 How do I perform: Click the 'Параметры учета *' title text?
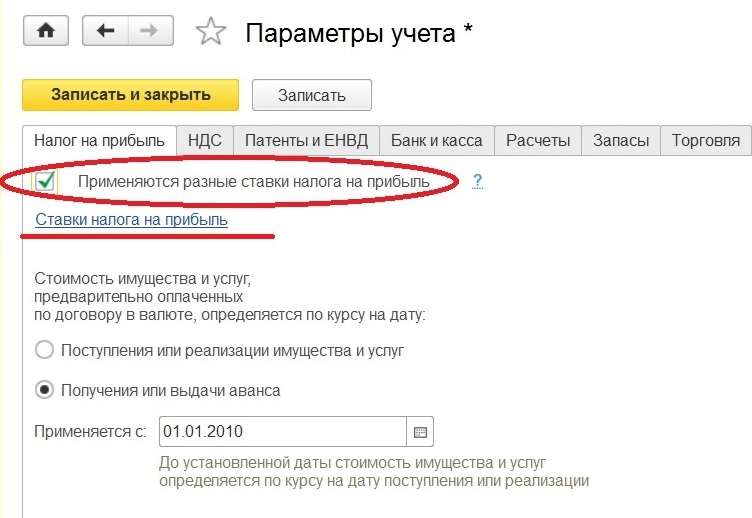coord(359,33)
